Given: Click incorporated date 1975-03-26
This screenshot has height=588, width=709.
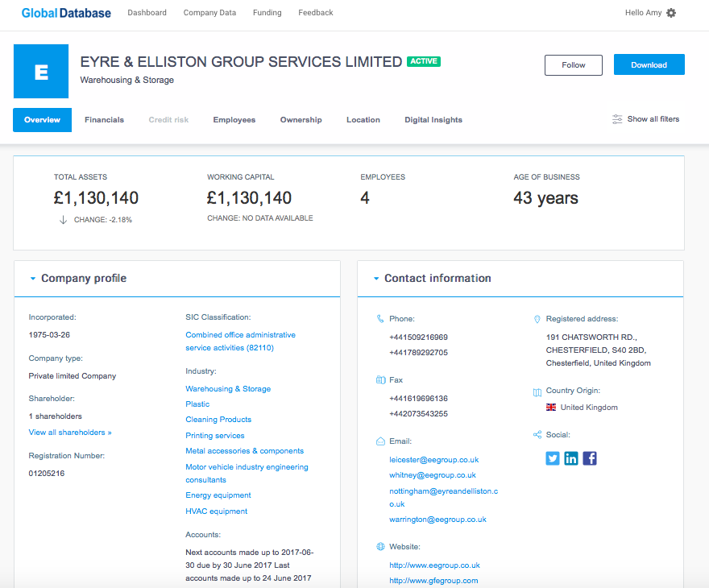Looking at the screenshot, I should tap(49, 335).
